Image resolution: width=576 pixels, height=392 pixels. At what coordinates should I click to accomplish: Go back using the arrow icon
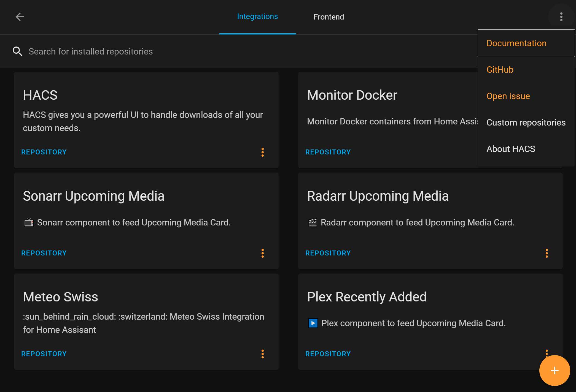coord(20,17)
